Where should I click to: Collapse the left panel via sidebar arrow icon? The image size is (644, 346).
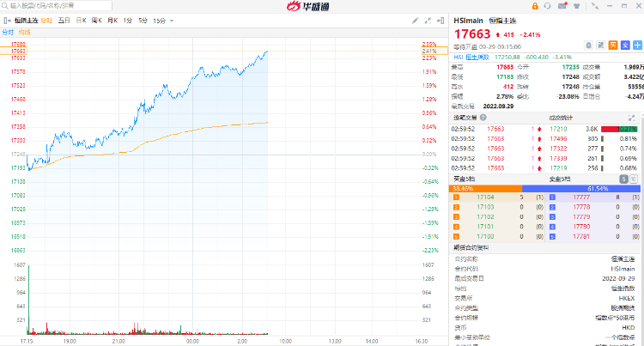pyautogui.click(x=8, y=20)
